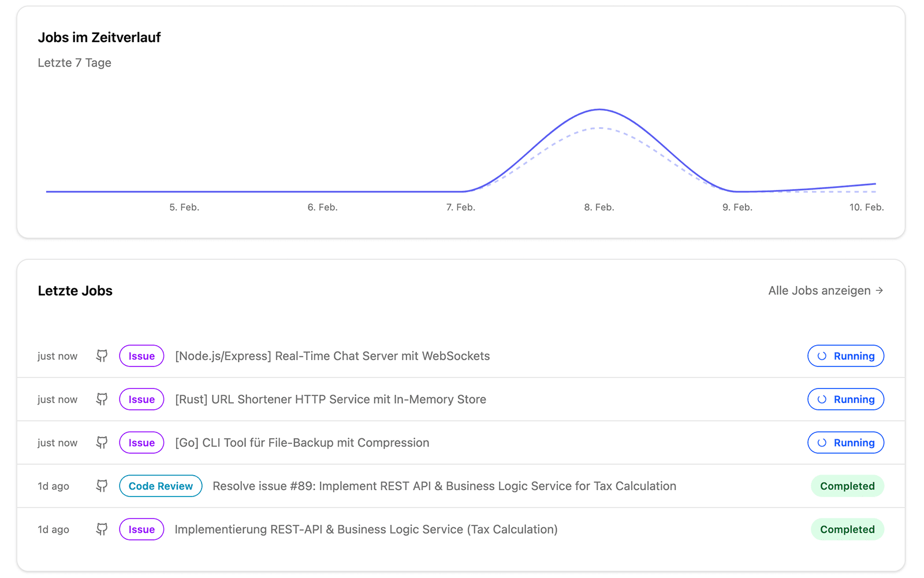Toggle the Running status of the Go CLI job
This screenshot has width=924, height=578.
coord(845,443)
